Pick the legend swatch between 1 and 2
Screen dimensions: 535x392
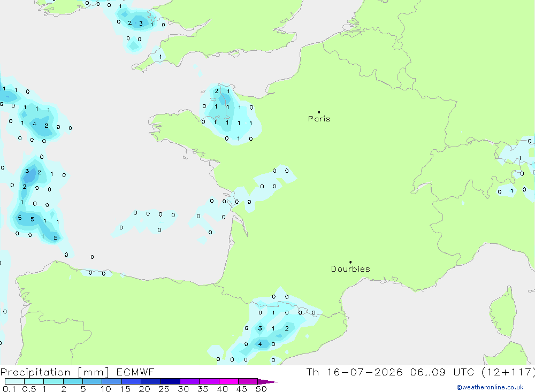point(53,381)
